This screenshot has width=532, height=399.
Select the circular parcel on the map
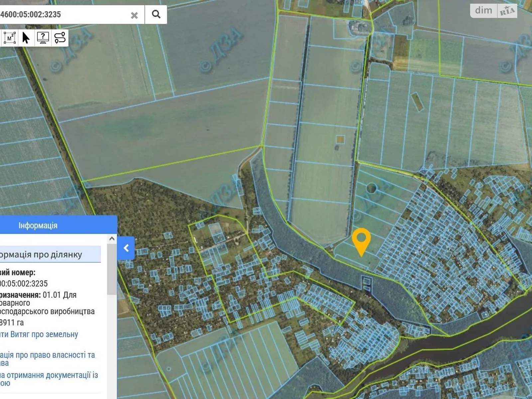point(371,189)
